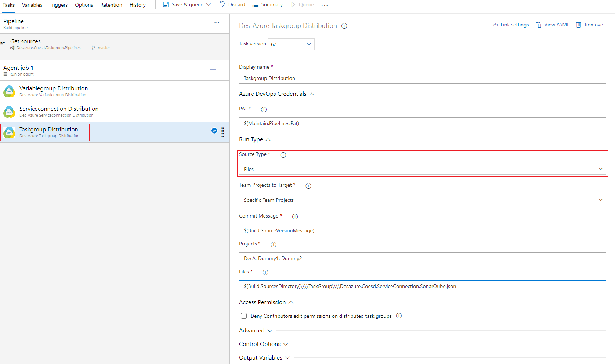
Task: Click the info icon next to the task title
Action: click(344, 26)
